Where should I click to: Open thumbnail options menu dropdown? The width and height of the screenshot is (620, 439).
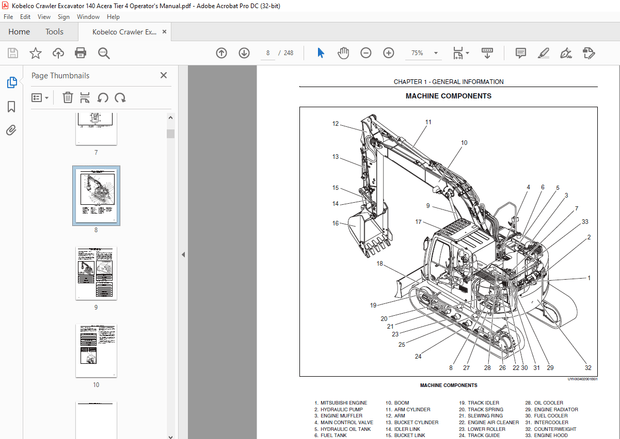tap(40, 98)
